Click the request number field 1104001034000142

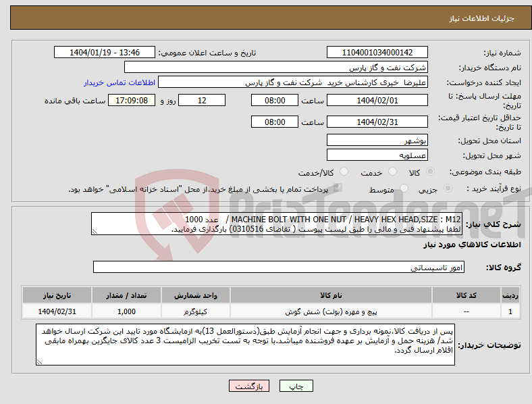coord(377,52)
